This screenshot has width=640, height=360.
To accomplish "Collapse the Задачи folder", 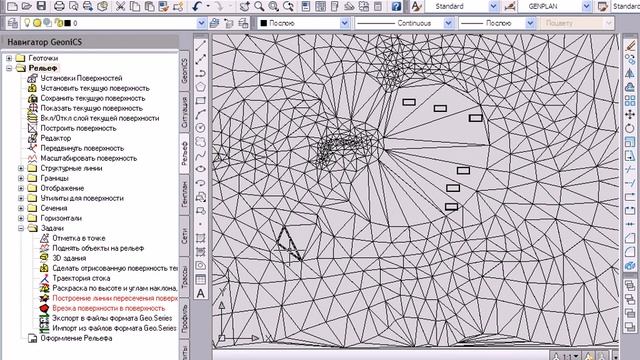I will click(x=21, y=228).
